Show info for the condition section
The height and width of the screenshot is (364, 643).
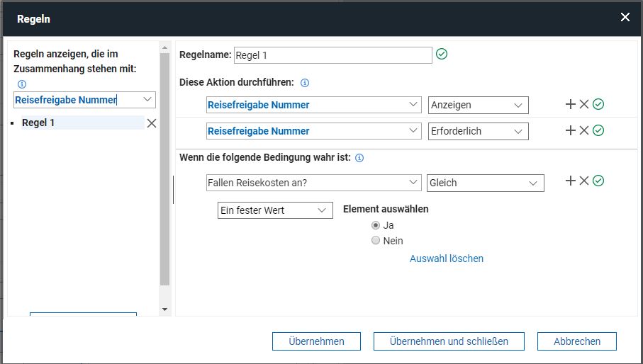point(359,158)
